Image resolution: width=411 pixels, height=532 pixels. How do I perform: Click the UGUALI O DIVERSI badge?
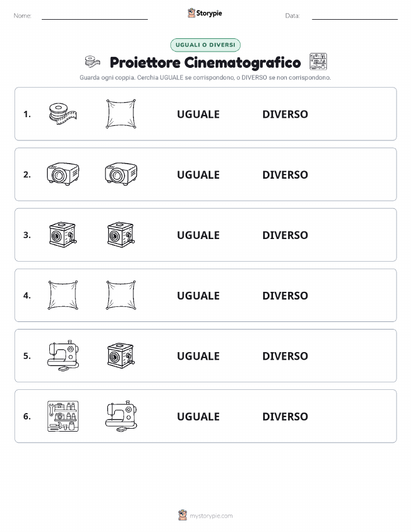pyautogui.click(x=205, y=45)
